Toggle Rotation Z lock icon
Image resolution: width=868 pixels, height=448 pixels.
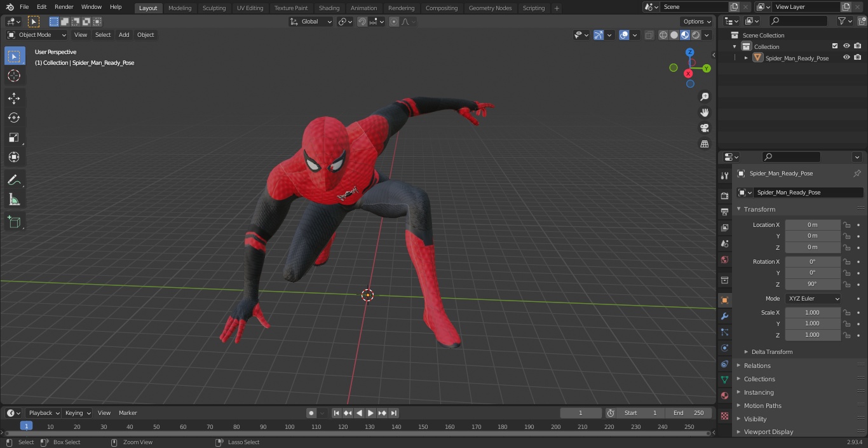click(847, 284)
